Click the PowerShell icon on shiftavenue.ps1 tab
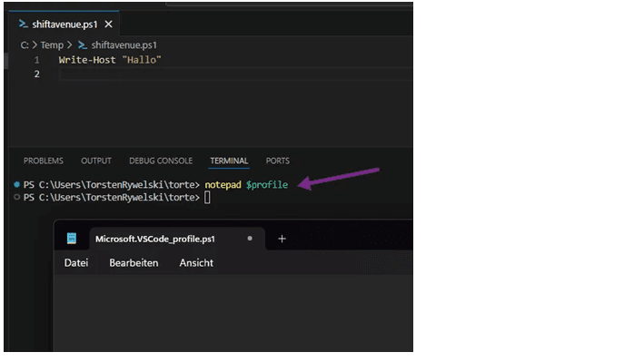The height and width of the screenshot is (362, 644). (23, 24)
